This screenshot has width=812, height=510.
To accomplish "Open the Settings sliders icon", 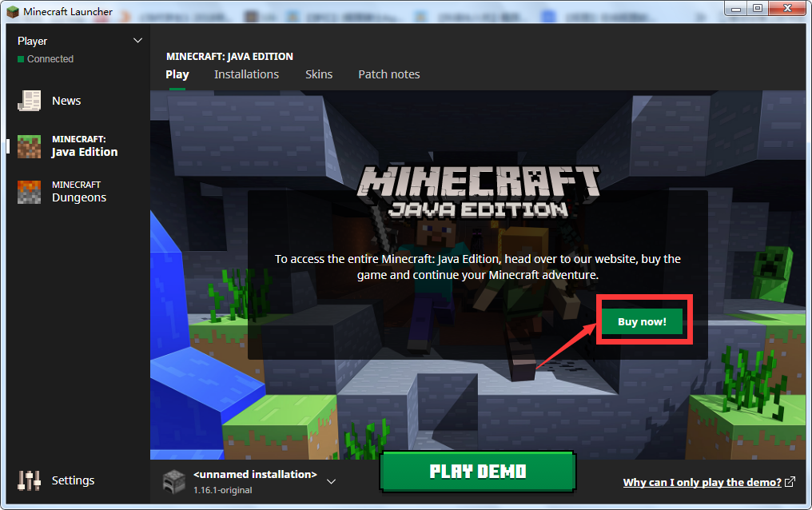I will [29, 480].
